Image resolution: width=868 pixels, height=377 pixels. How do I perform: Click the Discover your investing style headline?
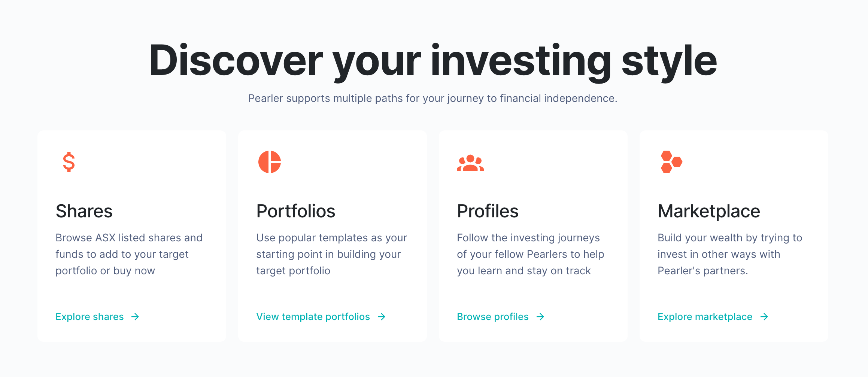tap(433, 60)
